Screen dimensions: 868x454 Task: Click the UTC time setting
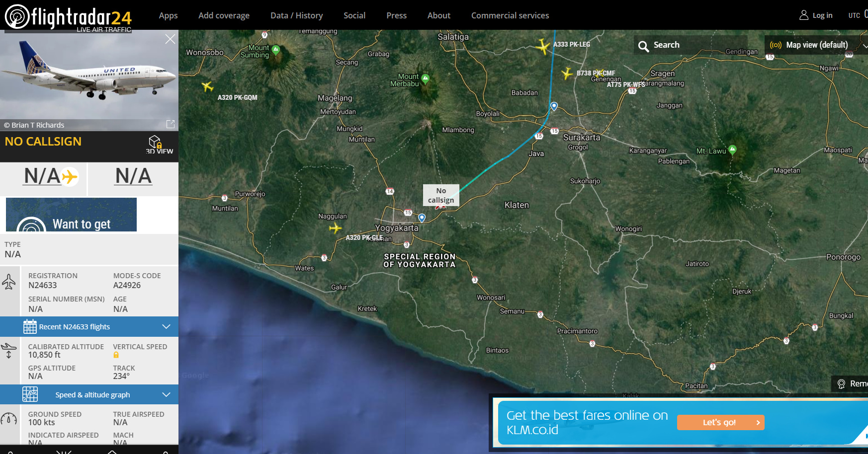click(857, 15)
